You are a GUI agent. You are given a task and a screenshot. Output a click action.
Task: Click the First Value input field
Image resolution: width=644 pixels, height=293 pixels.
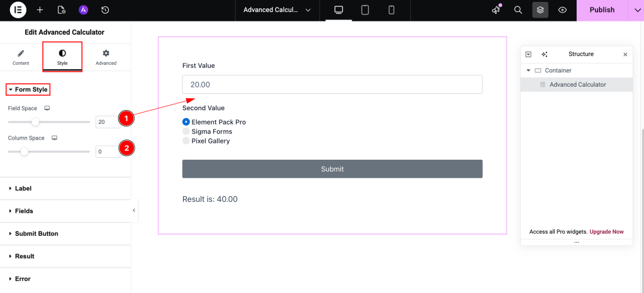pos(332,84)
